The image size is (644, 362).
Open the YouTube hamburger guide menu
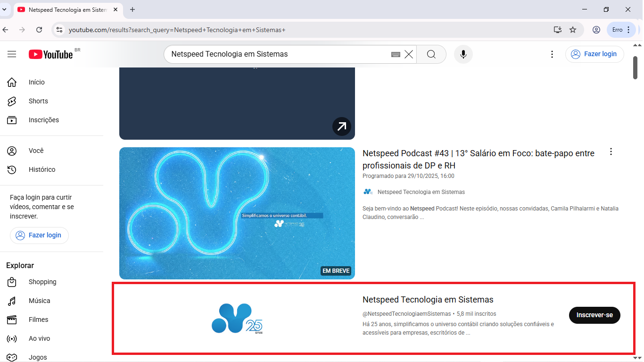pos(12,54)
